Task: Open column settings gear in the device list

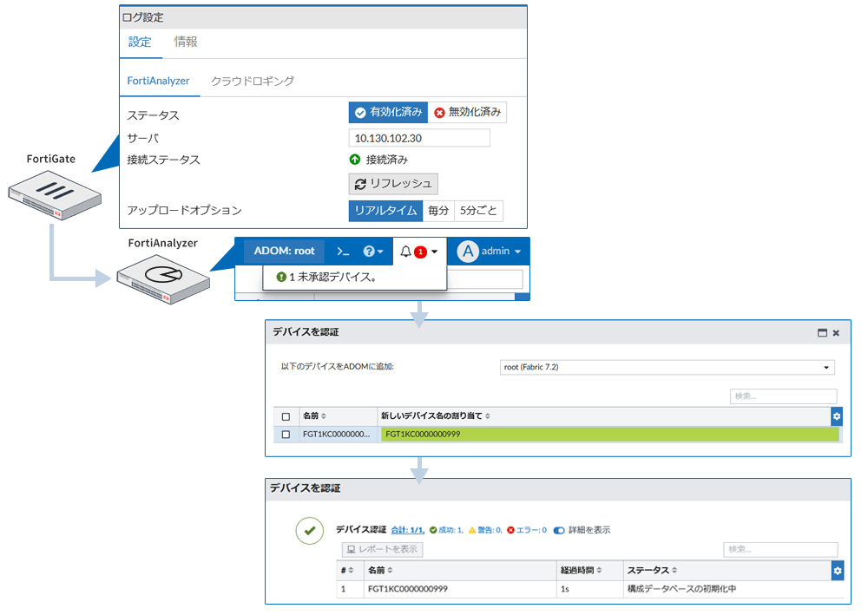Action: [x=837, y=416]
